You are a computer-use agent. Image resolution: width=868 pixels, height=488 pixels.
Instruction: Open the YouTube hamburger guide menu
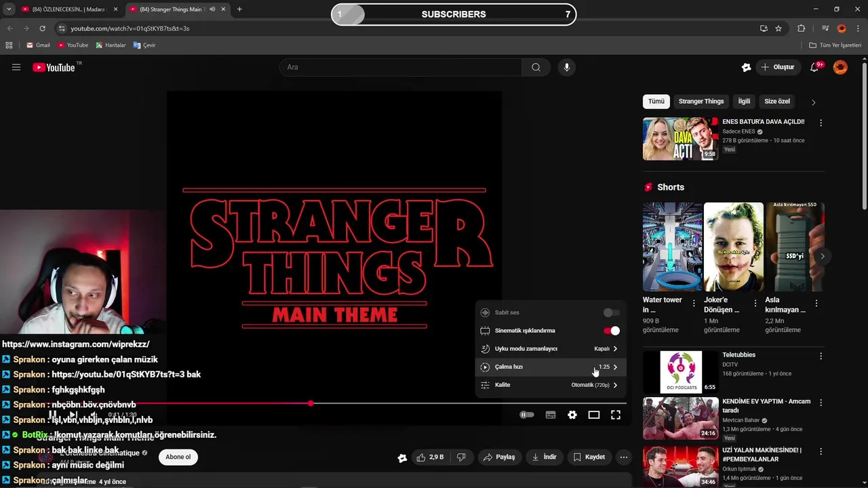coord(16,67)
